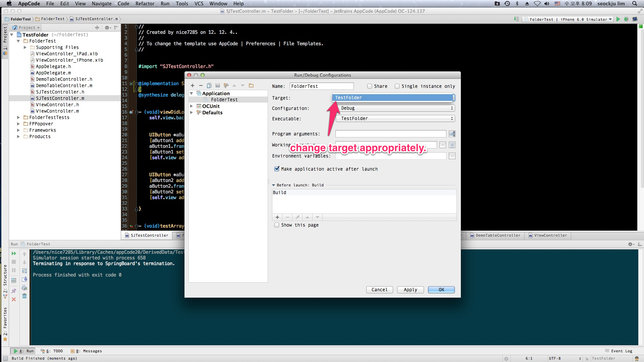Copy the selected run configuration
Image resolution: width=644 pixels, height=362 pixels.
(x=209, y=85)
